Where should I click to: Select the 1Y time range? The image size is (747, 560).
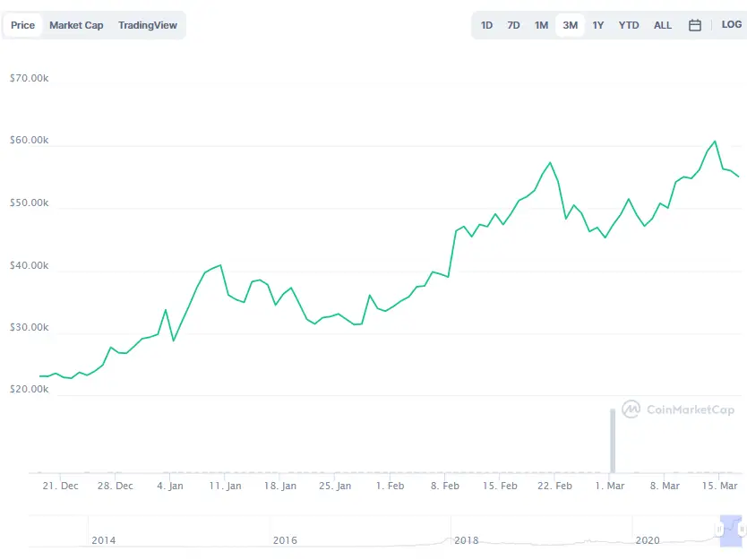598,25
